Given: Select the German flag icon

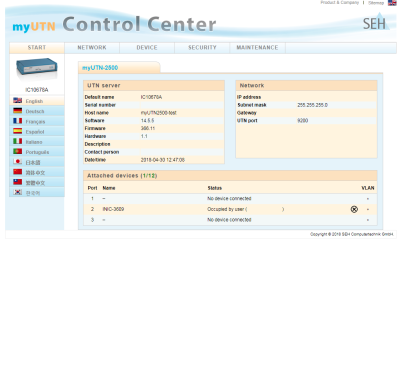Looking at the screenshot, I should [x=18, y=111].
